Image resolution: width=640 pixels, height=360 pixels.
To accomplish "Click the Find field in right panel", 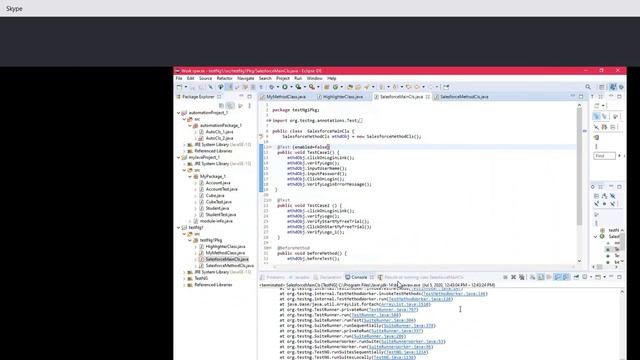I will (604, 156).
